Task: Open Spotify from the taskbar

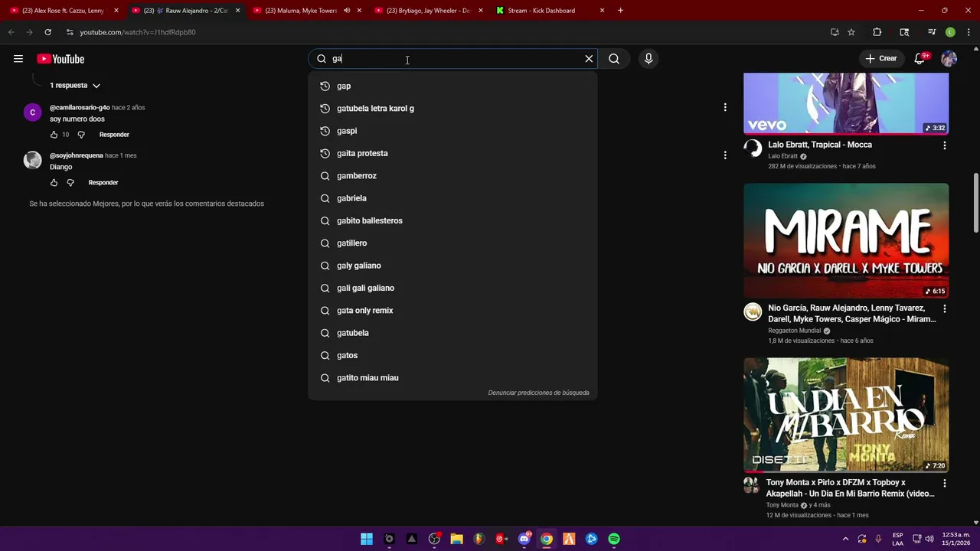Action: click(614, 539)
